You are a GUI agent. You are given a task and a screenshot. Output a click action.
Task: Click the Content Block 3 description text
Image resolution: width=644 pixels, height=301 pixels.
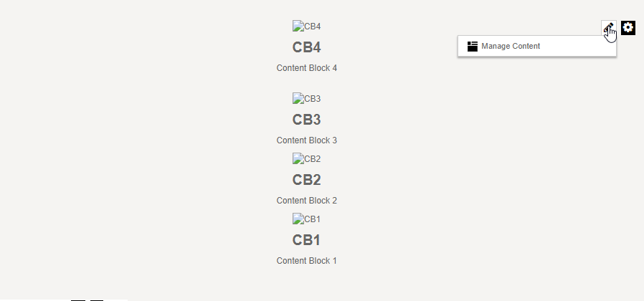tap(306, 140)
